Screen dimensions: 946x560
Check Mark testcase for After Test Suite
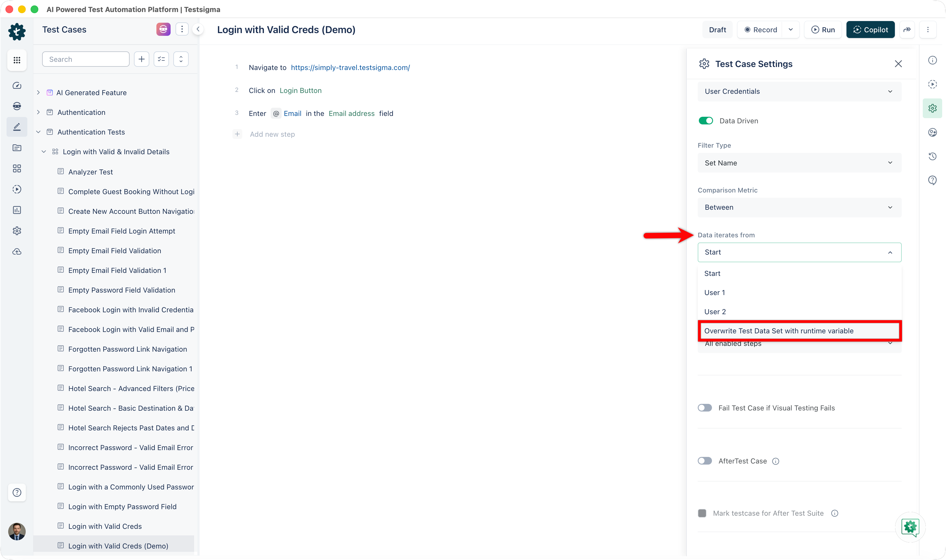(x=702, y=513)
